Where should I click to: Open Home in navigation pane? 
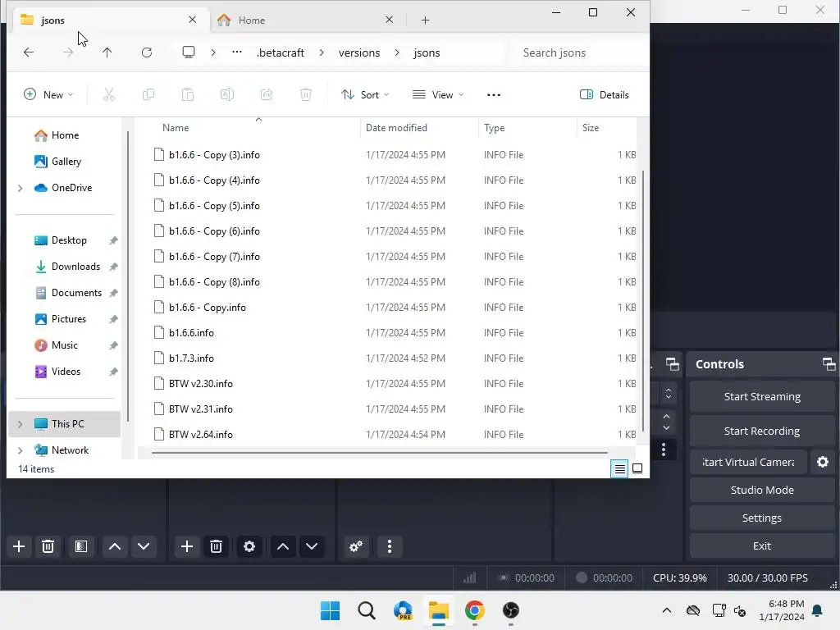pyautogui.click(x=65, y=135)
